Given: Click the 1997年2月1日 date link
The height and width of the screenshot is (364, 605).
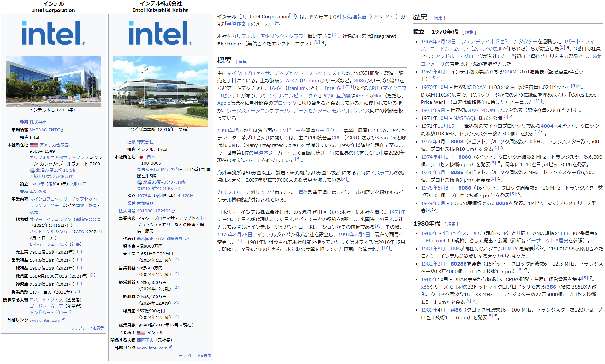Looking at the screenshot, I should 354,235.
